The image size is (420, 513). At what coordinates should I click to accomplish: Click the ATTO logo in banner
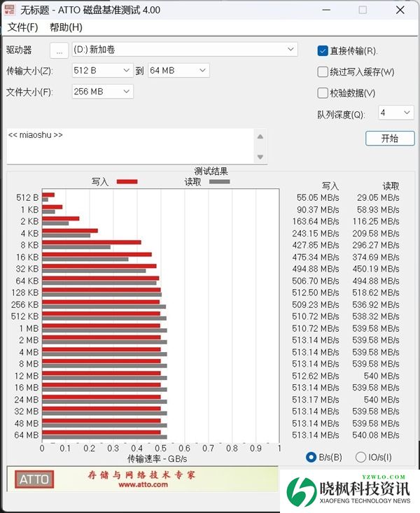pyautogui.click(x=34, y=479)
